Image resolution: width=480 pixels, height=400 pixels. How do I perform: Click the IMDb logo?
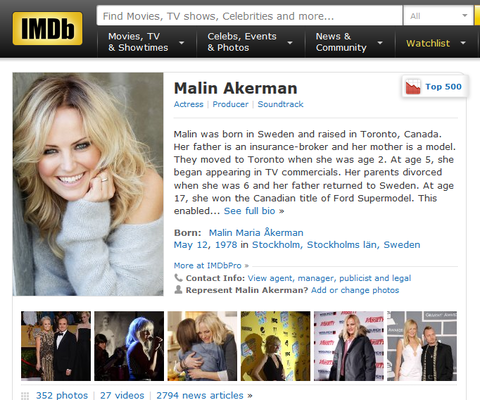click(x=47, y=28)
